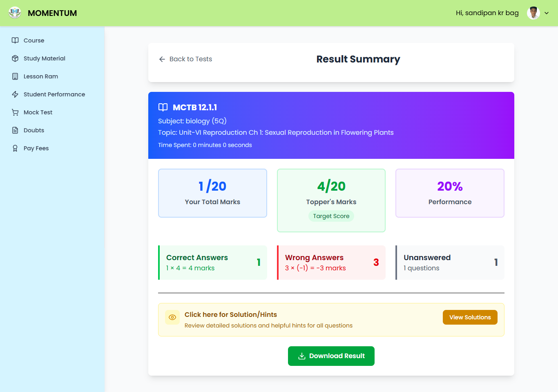Select the Wrong Answers card
Screen dimensions: 558x392
tap(331, 263)
